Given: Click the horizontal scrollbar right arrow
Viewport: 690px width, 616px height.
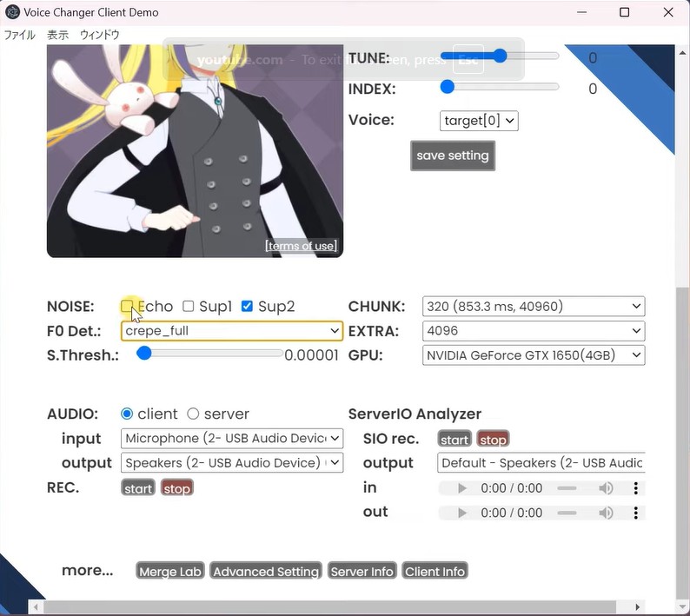Looking at the screenshot, I should pyautogui.click(x=638, y=606).
